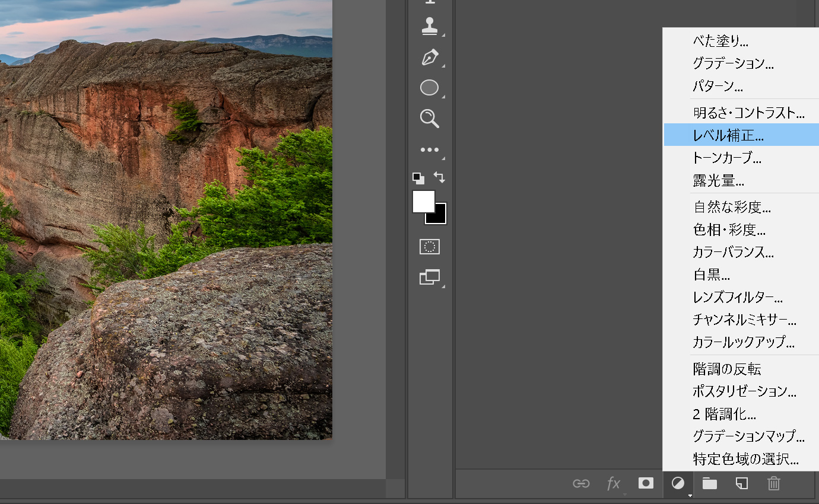Click the Link layers chain icon

(580, 483)
